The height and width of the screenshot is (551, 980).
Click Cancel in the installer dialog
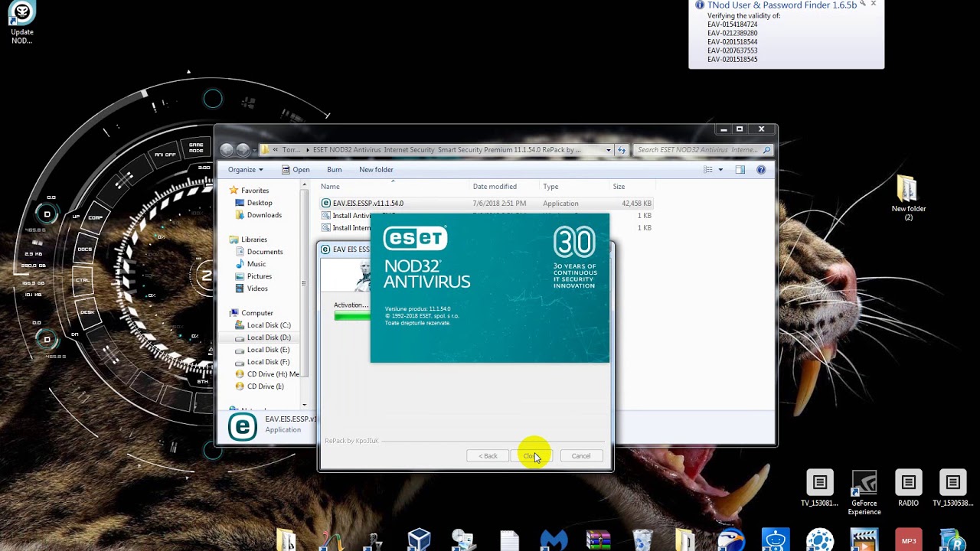click(x=581, y=456)
